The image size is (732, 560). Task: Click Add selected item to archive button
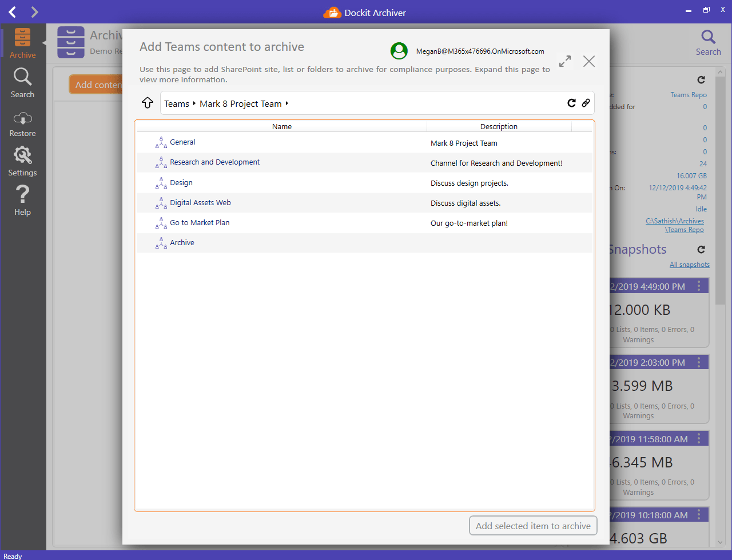coord(533,526)
